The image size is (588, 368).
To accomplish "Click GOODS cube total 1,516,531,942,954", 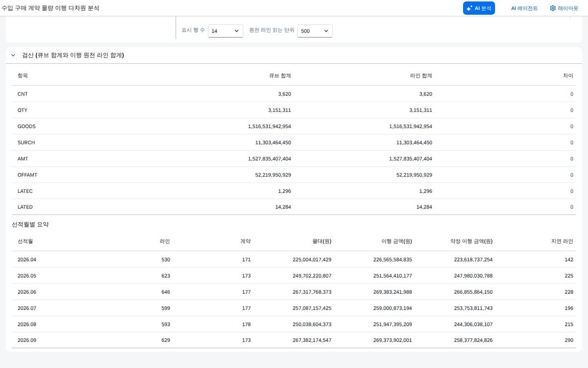I will (269, 126).
